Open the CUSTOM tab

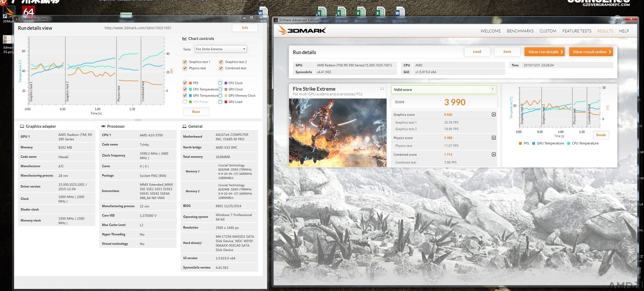click(548, 31)
